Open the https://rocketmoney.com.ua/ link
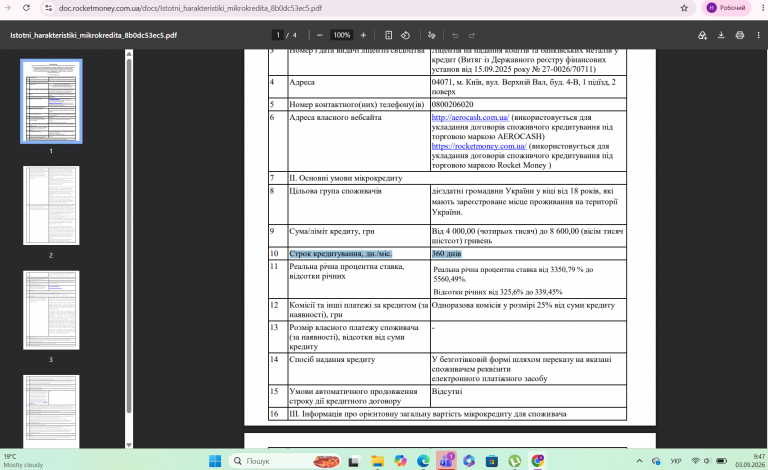Image resolution: width=768 pixels, height=470 pixels. click(479, 146)
